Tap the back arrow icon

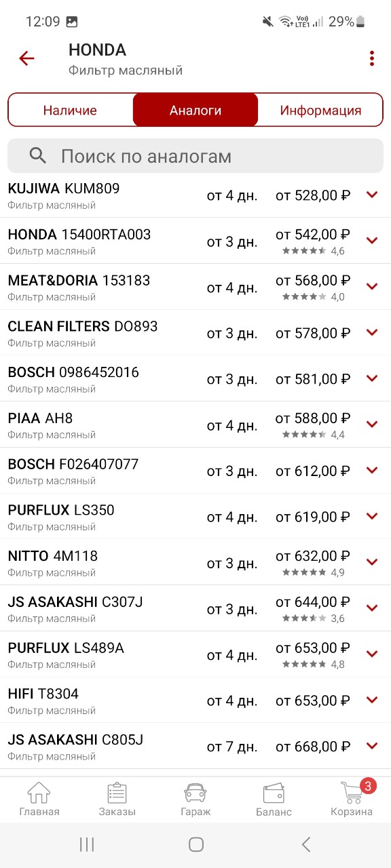[26, 58]
